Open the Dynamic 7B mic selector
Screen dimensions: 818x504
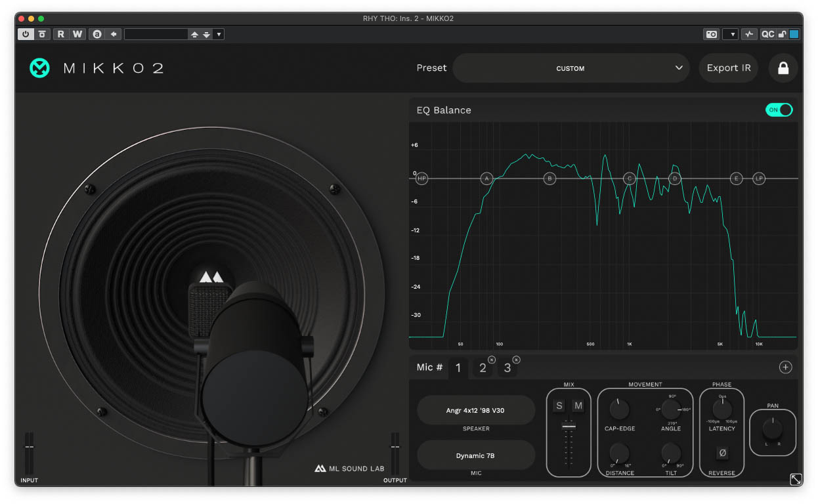pos(475,455)
